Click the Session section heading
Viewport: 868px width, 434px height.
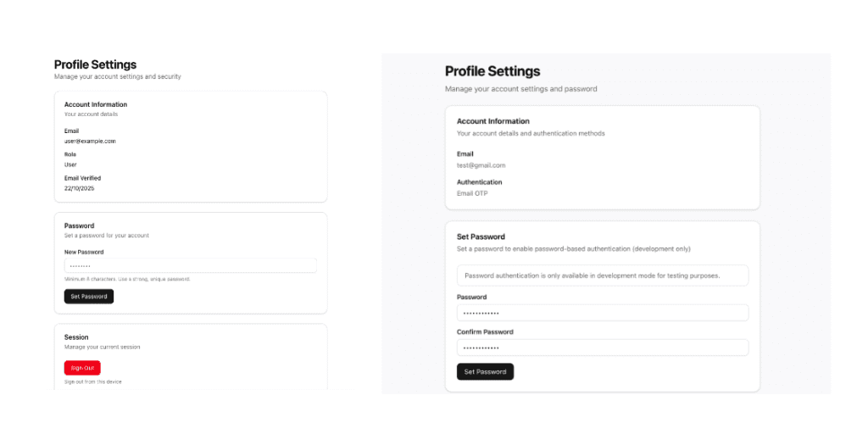[x=76, y=337]
